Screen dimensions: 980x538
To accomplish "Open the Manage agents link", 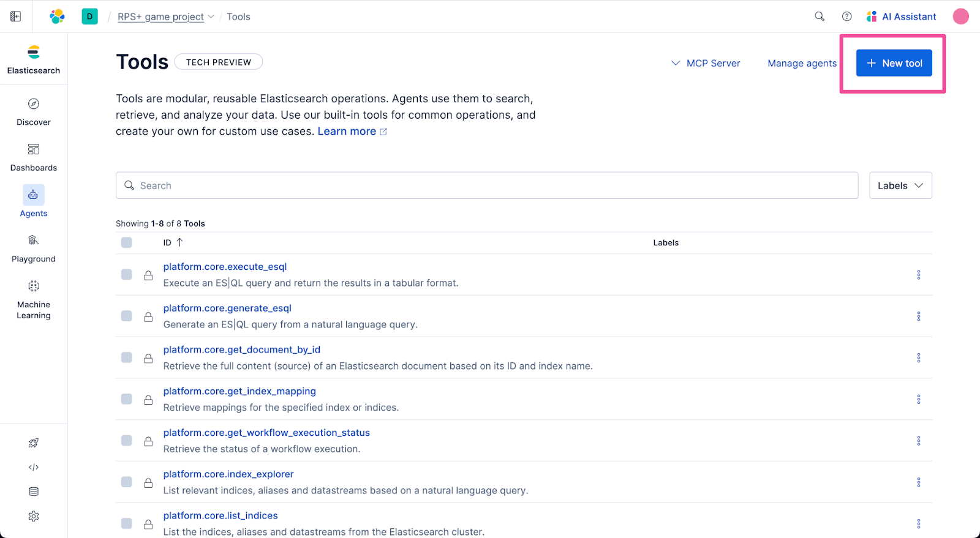I will click(x=802, y=63).
